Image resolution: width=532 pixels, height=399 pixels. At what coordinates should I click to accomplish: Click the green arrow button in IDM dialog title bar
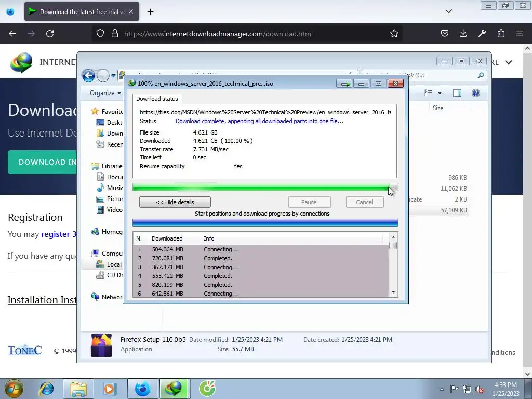pyautogui.click(x=344, y=84)
